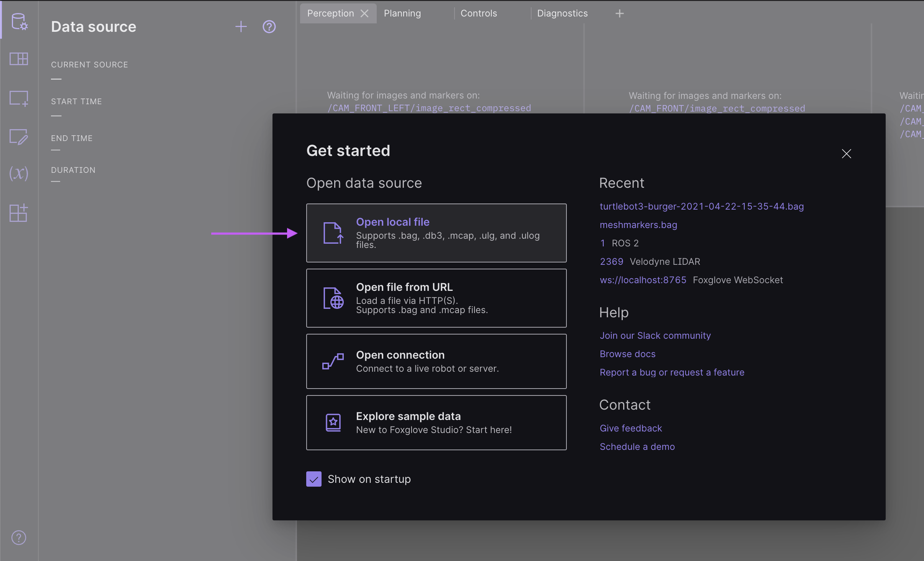Close the Perception tab

coord(364,13)
